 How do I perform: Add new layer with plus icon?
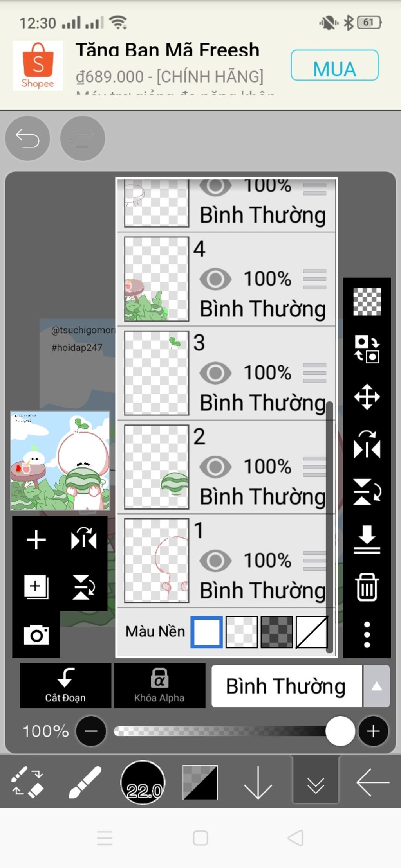click(36, 540)
